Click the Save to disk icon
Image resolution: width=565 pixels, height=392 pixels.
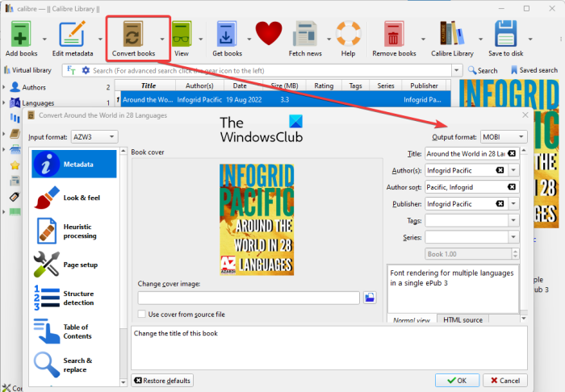coord(506,34)
